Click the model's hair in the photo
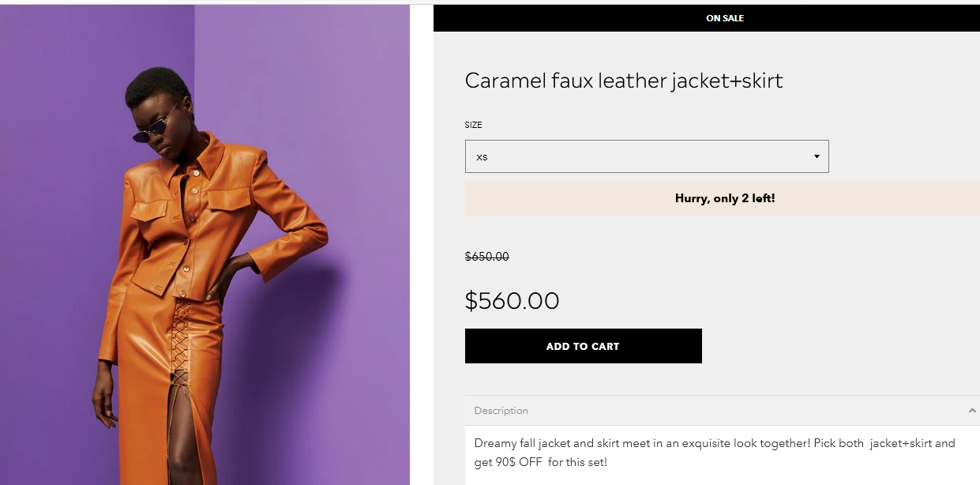Screen dimensions: 980x485 point(154,85)
